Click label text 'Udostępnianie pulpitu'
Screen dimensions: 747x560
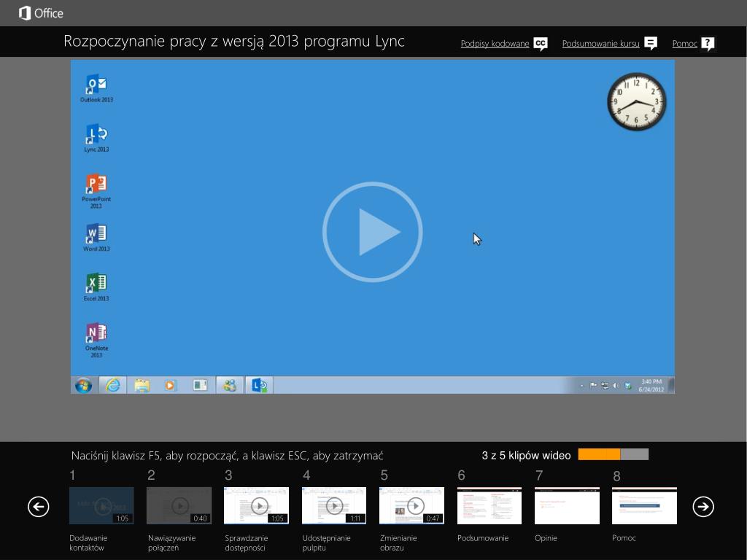click(x=326, y=542)
